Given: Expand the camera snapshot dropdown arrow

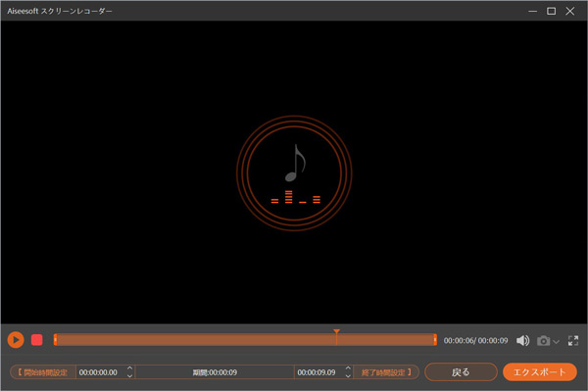Looking at the screenshot, I should [556, 342].
